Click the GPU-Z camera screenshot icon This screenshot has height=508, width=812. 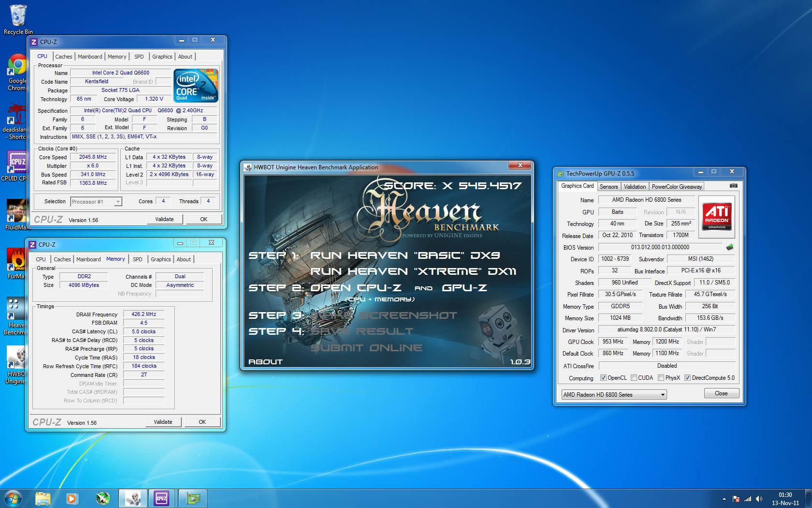click(x=733, y=186)
